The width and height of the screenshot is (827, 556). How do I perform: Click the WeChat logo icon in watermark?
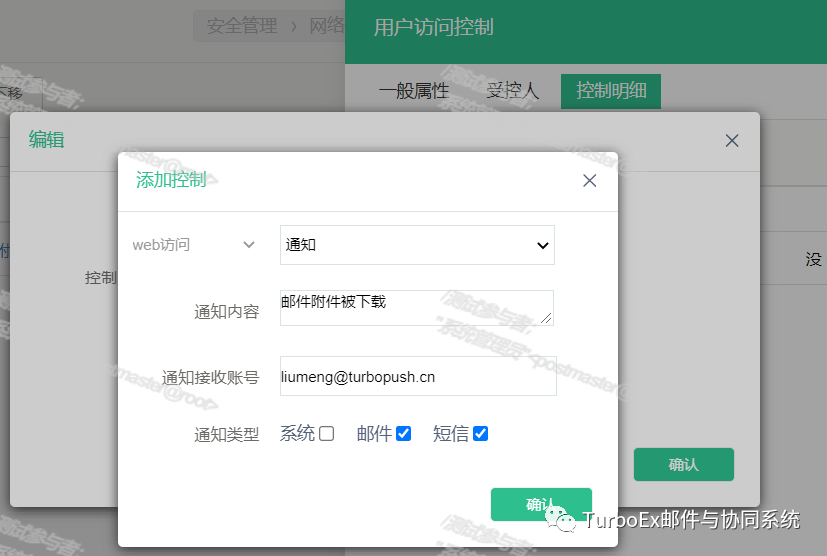[x=561, y=519]
